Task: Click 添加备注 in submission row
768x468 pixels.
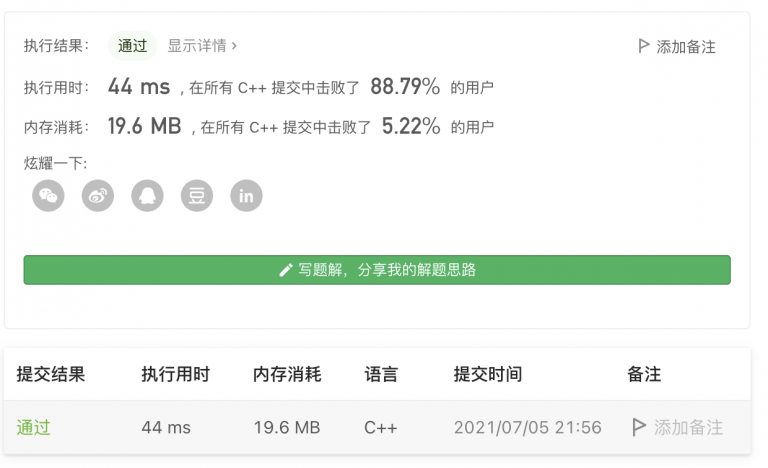Action: 688,427
